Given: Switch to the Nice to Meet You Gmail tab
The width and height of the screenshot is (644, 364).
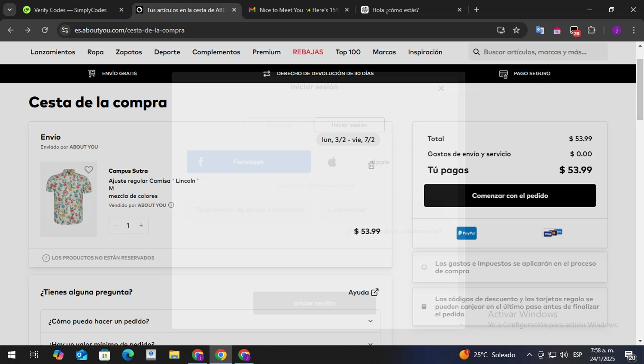Looking at the screenshot, I should tap(299, 10).
